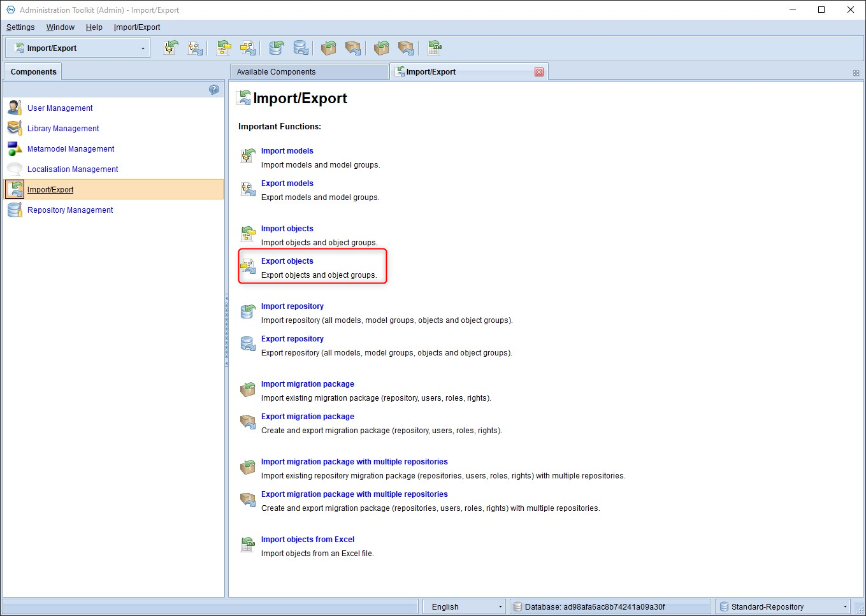
Task: Click the Import migration package toolbar icon
Action: (x=329, y=48)
